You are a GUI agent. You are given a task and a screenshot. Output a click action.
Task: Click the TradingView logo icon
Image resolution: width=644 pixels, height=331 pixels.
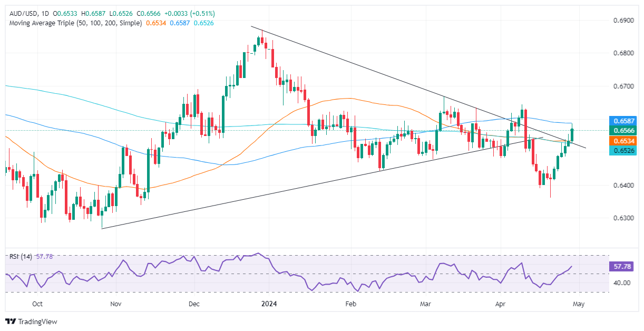tap(11, 322)
